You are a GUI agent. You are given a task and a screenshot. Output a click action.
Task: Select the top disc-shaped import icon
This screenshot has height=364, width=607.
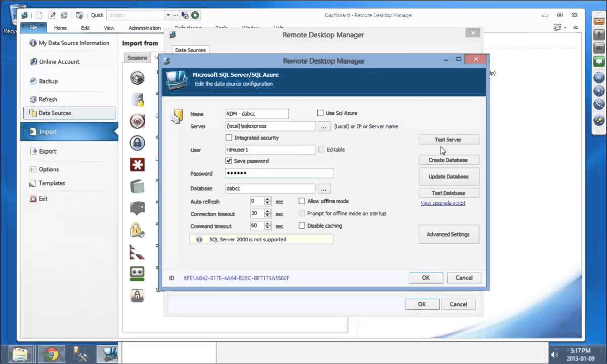[137, 77]
